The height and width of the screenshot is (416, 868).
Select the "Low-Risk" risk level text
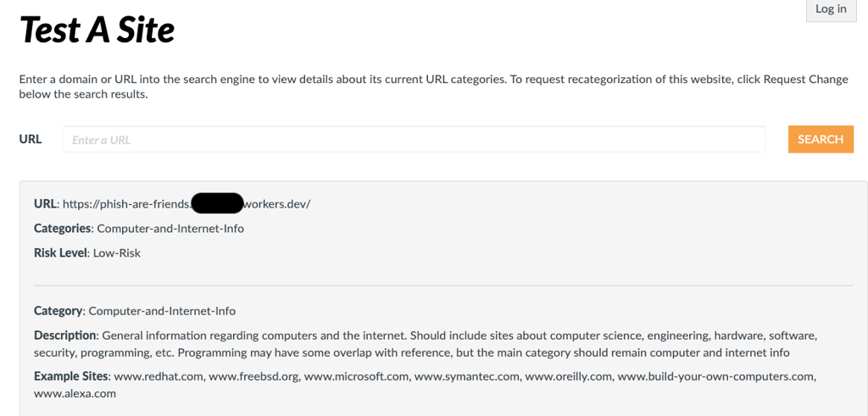tap(117, 253)
